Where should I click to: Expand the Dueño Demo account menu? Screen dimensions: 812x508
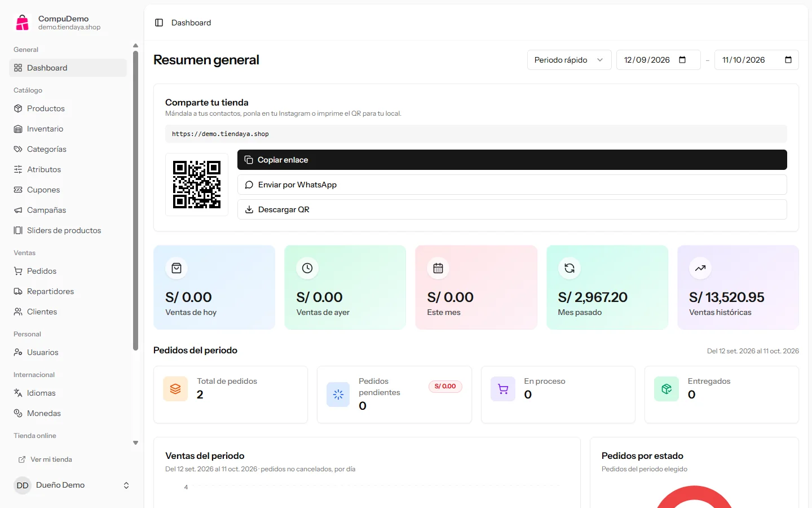pyautogui.click(x=71, y=485)
